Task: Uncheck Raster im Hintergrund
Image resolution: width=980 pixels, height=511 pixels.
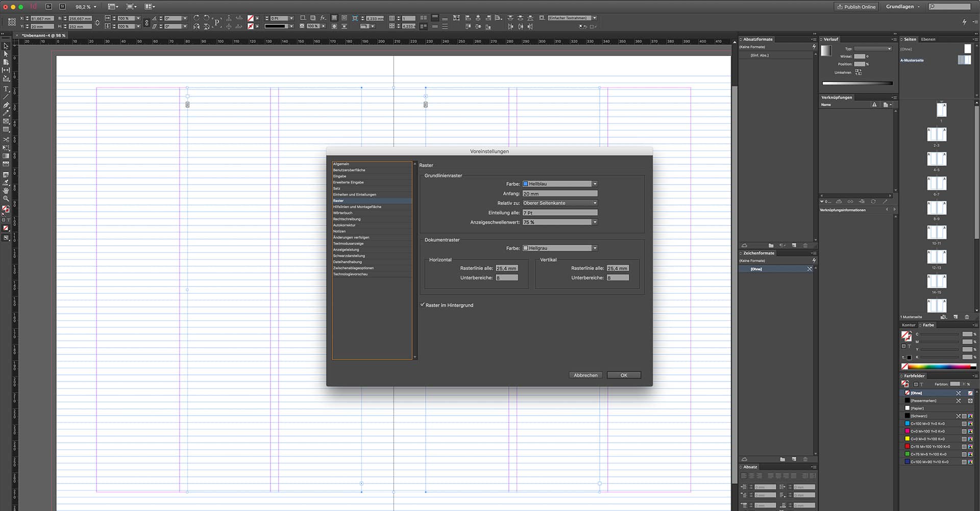Action: [x=422, y=305]
